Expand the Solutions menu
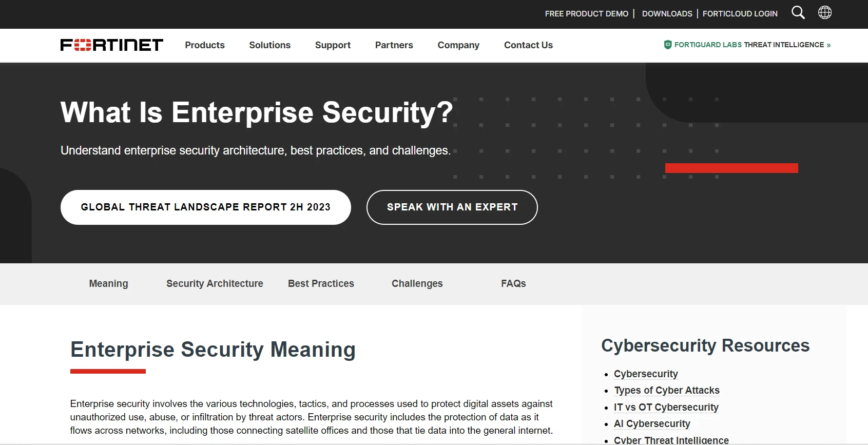The image size is (868, 445). (x=269, y=45)
